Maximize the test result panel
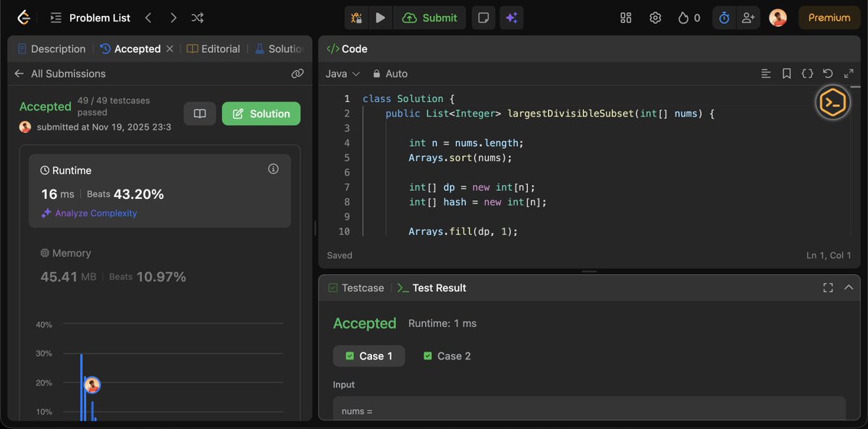 coord(827,288)
